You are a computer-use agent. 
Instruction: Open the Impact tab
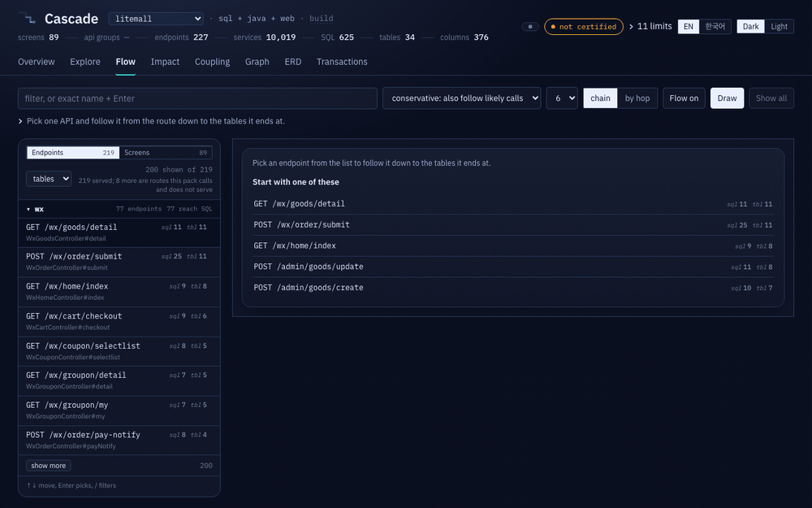point(165,62)
